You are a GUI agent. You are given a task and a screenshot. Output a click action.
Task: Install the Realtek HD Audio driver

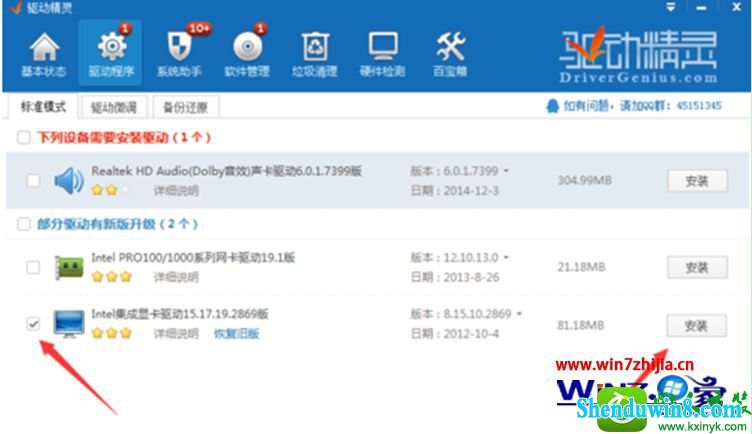click(697, 181)
